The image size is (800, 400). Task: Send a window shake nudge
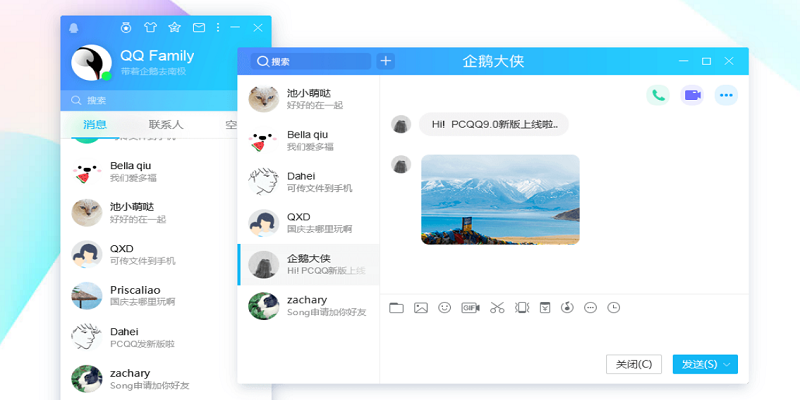click(522, 308)
